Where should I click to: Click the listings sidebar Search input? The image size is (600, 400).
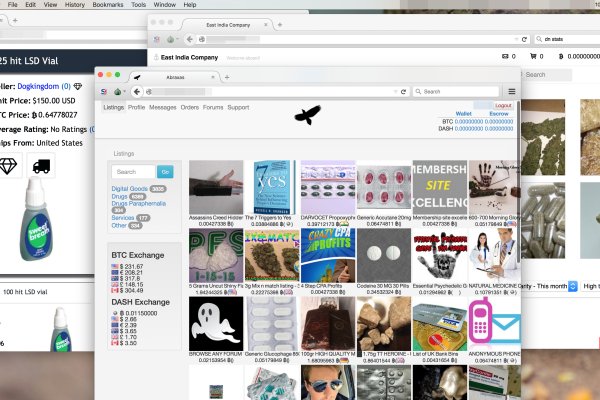pyautogui.click(x=134, y=172)
